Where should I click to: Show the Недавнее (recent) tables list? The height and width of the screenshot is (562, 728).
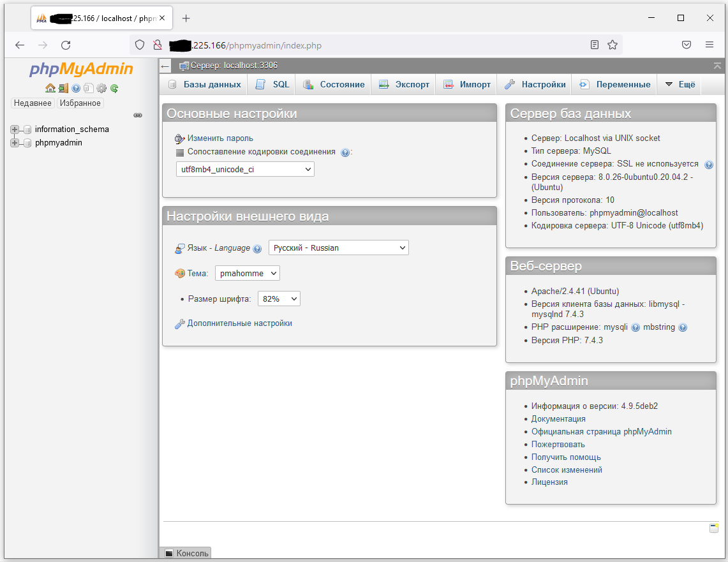coord(33,103)
